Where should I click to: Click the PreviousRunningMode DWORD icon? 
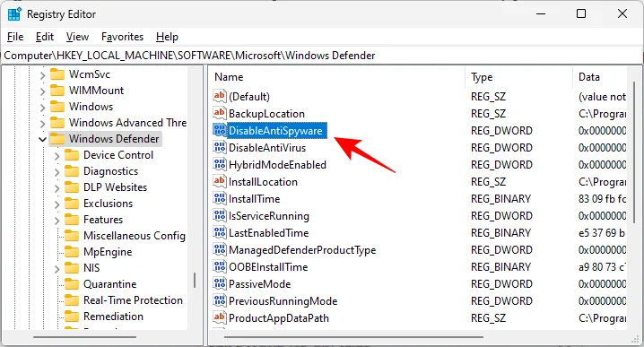(x=220, y=301)
